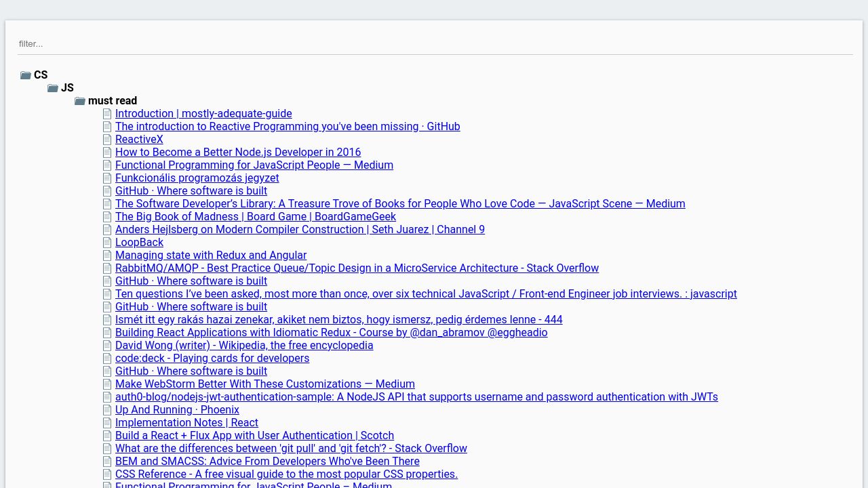This screenshot has width=868, height=488.
Task: Open the LoopBack bookmark
Action: point(139,242)
